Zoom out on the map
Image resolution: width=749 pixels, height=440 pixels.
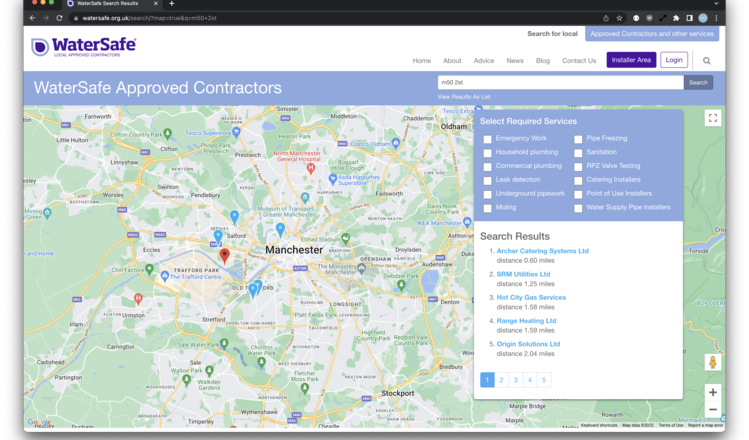click(x=712, y=409)
